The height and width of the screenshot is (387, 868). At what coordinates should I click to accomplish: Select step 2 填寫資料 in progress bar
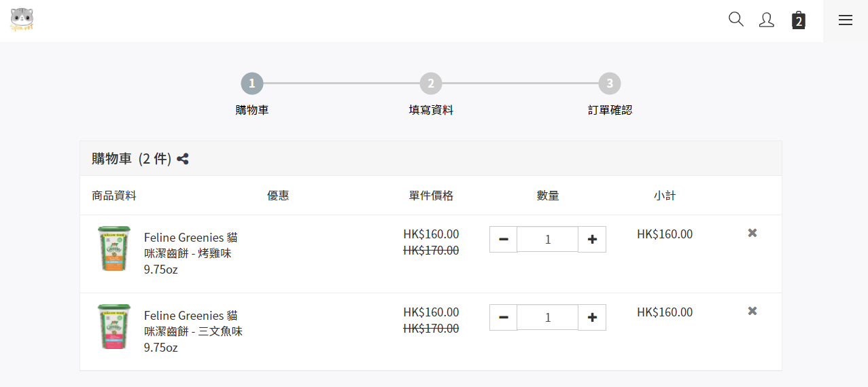point(430,84)
